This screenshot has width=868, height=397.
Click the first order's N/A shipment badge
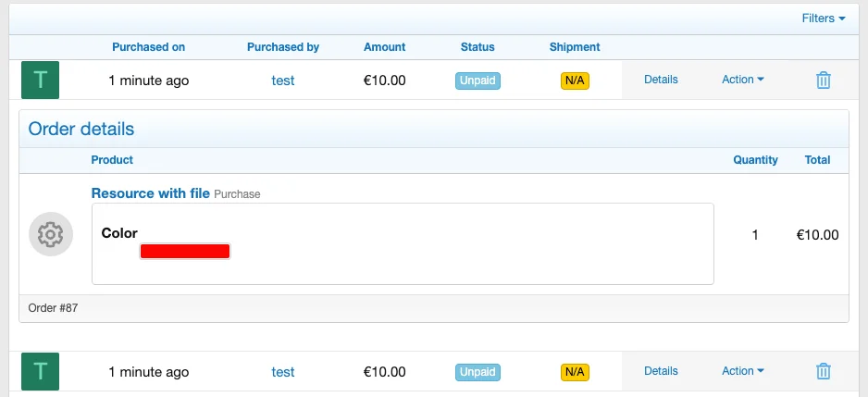575,81
